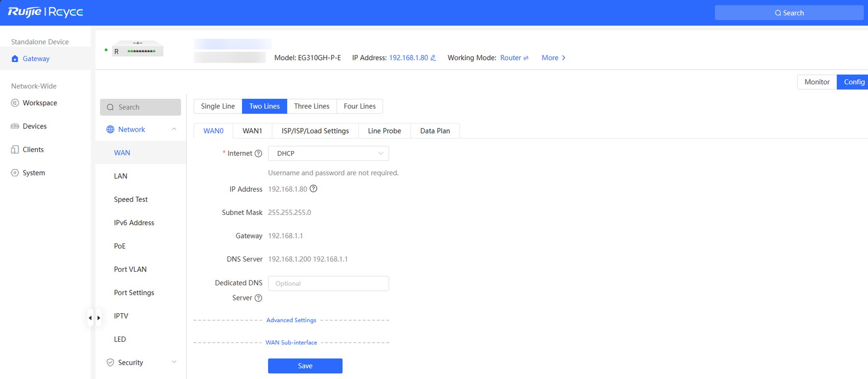868x379 pixels.
Task: Switch to Monitor view
Action: click(817, 82)
